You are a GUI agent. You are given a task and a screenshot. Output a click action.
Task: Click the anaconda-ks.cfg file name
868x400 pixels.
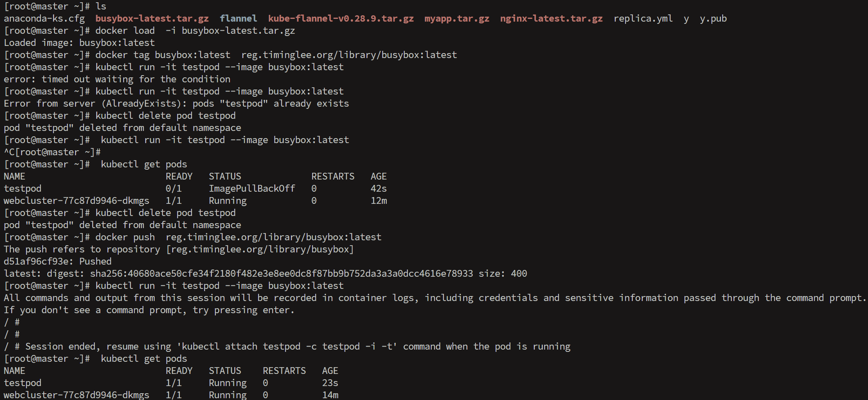pos(44,18)
